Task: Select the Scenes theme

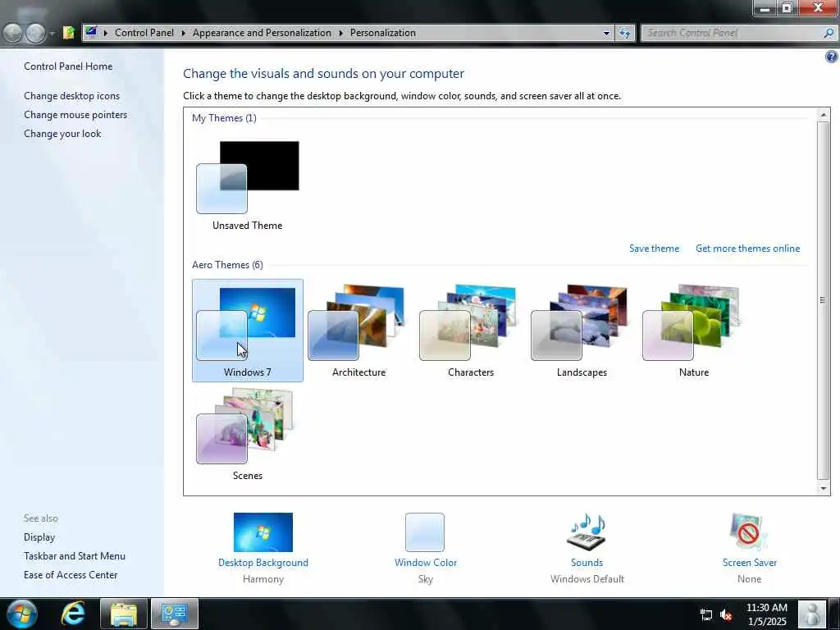Action: pos(247,434)
